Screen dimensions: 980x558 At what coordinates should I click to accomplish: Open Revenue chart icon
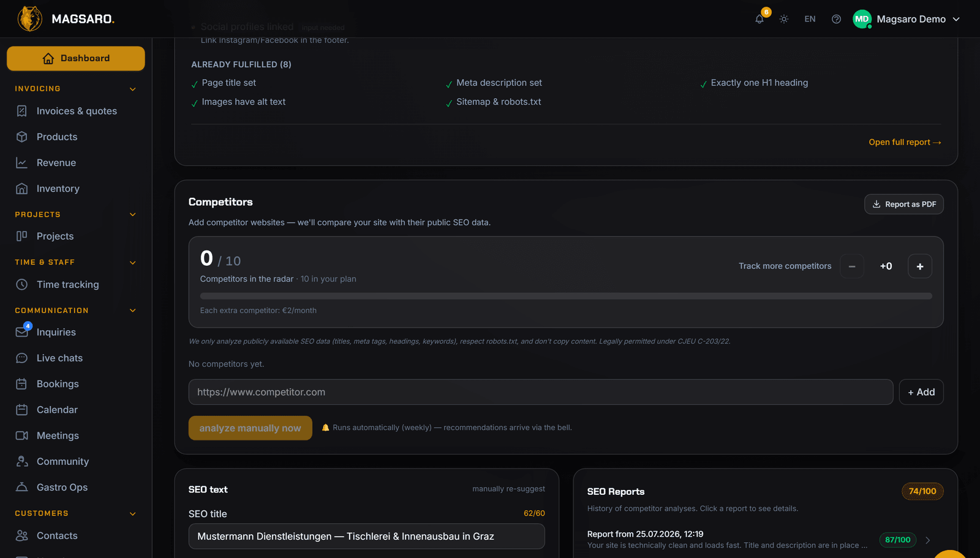(x=22, y=163)
